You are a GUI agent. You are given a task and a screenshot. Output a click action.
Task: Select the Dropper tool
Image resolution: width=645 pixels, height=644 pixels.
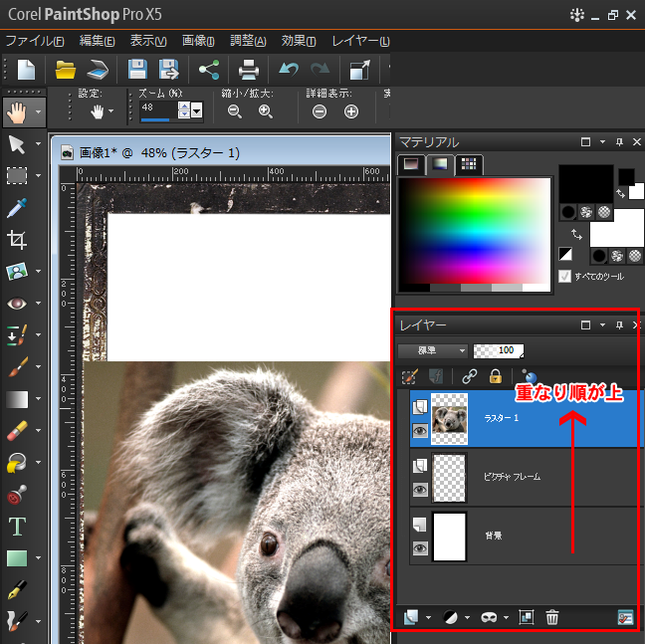[17, 208]
